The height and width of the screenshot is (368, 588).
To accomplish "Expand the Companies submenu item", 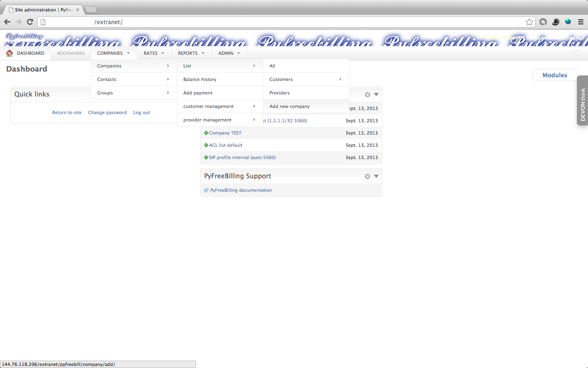I will pyautogui.click(x=134, y=66).
